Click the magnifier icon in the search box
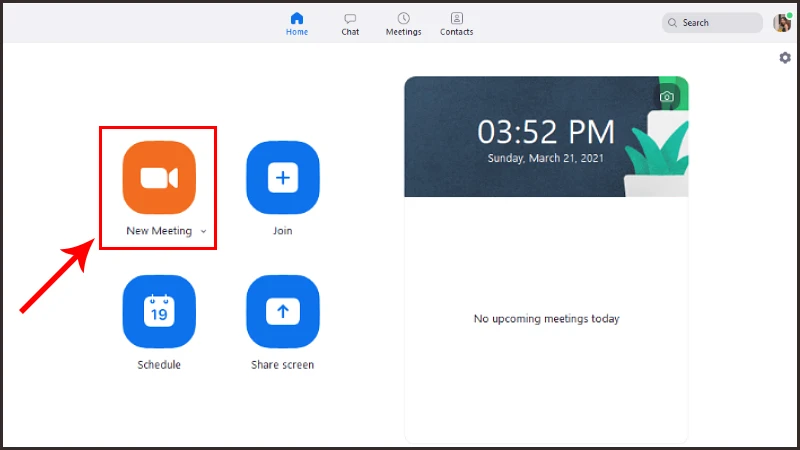This screenshot has height=450, width=800. click(673, 23)
